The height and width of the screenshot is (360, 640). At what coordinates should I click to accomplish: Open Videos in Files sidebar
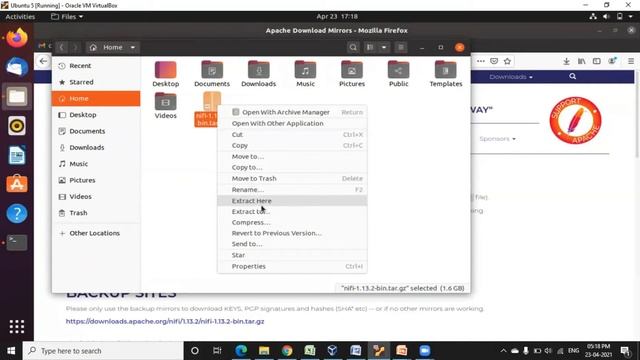(96, 196)
